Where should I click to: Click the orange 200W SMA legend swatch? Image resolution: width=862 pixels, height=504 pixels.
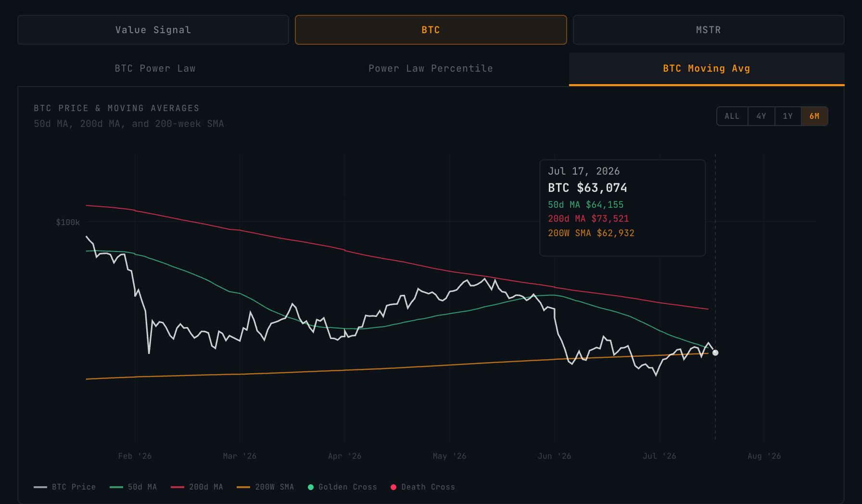click(x=243, y=487)
